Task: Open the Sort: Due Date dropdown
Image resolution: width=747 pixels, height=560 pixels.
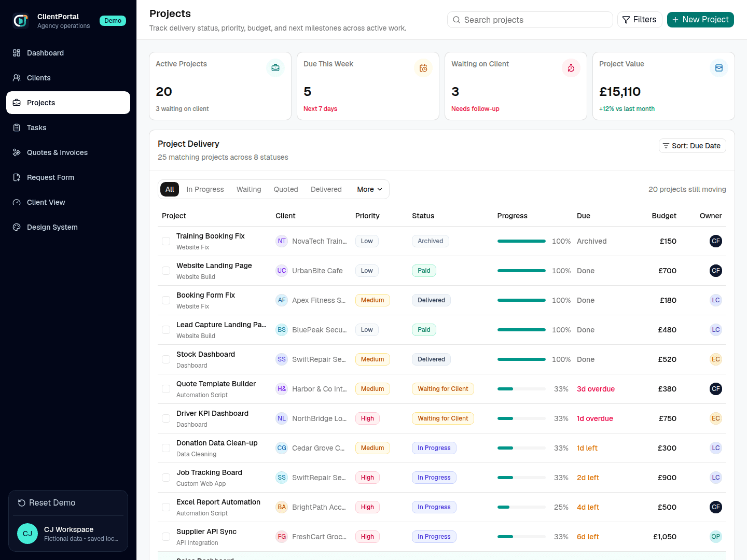Action: [692, 146]
